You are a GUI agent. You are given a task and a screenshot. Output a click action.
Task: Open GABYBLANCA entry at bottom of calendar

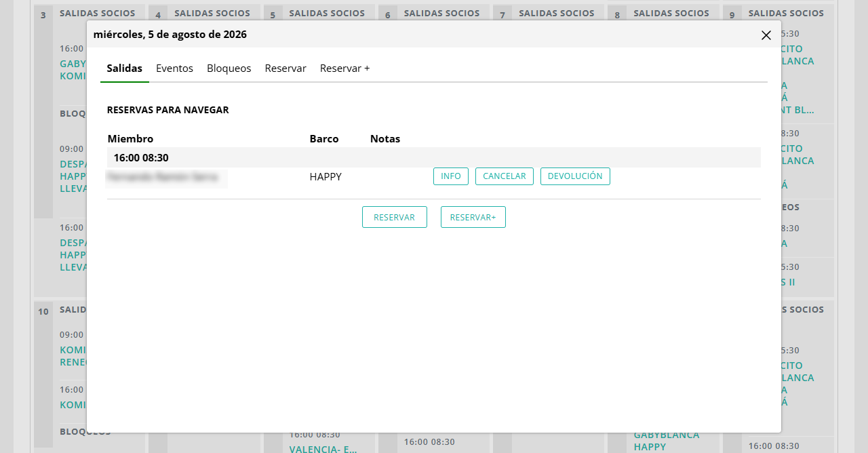pos(667,435)
